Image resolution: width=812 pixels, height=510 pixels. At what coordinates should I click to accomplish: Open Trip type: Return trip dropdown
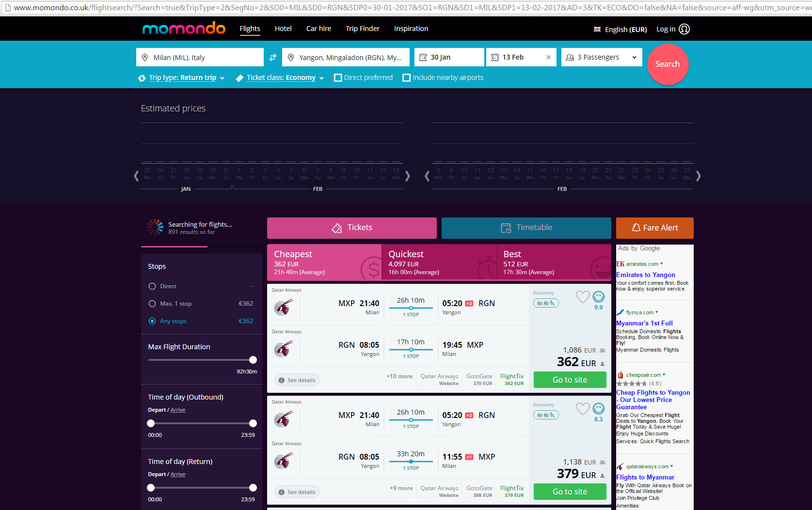187,77
